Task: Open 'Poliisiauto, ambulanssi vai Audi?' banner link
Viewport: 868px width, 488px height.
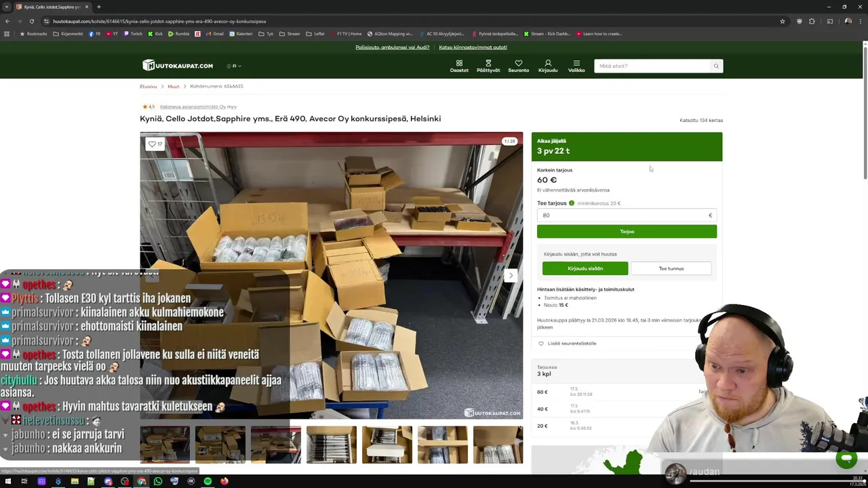Action: point(393,47)
